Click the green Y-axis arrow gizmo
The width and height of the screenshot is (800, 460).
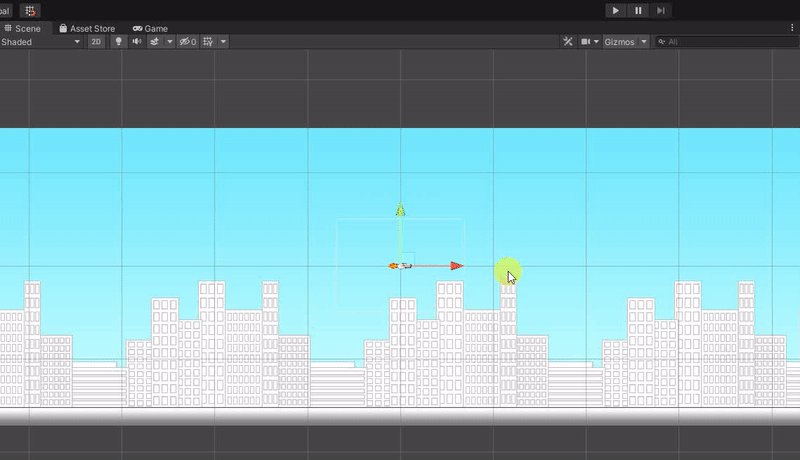tap(400, 211)
